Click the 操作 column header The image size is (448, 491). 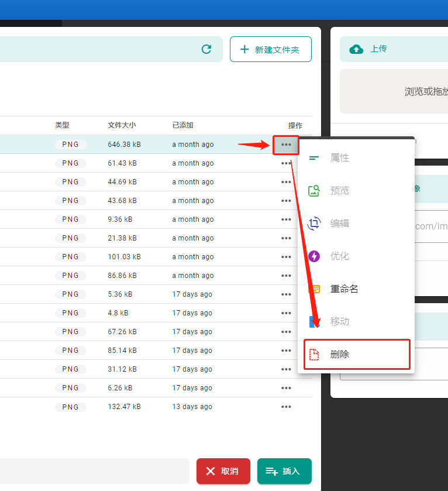click(295, 126)
